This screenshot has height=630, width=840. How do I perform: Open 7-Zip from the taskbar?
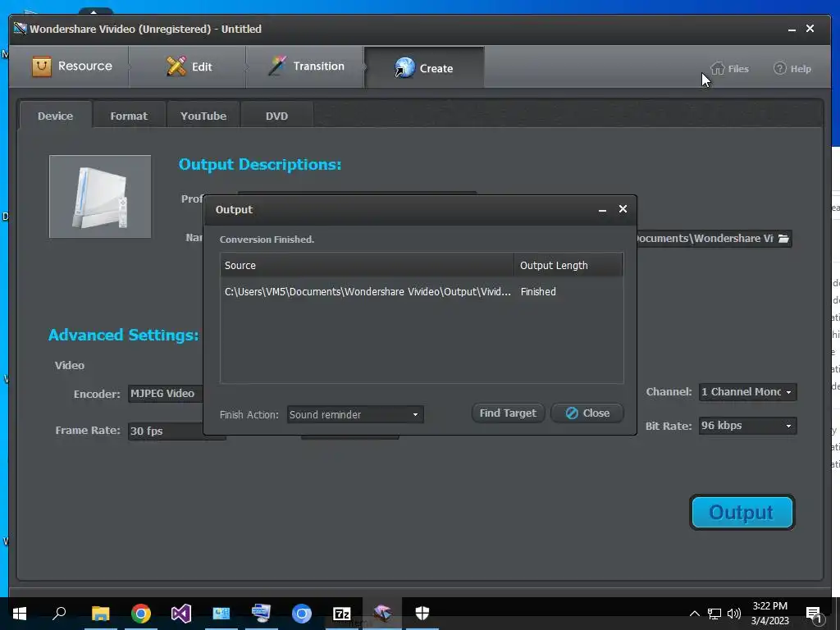point(342,614)
